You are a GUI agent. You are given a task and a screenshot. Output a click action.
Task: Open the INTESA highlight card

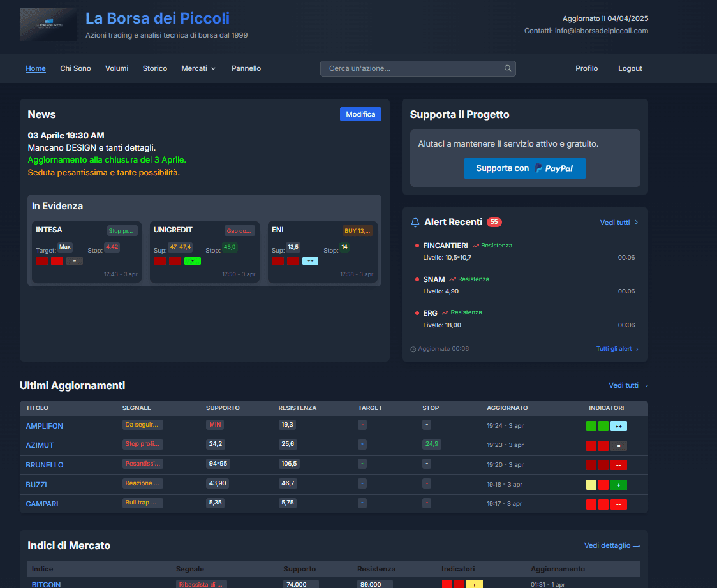click(86, 252)
